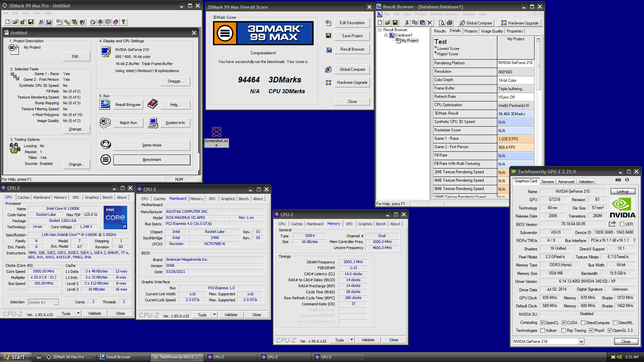Viewport: 644px width, 362px height.
Task: Open Image Quality tab in Result Browser
Action: 492,31
